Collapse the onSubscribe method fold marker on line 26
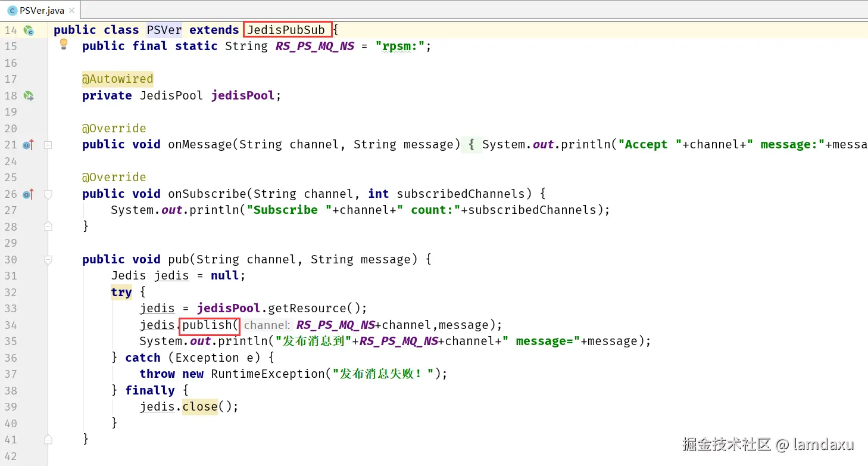 [x=48, y=194]
